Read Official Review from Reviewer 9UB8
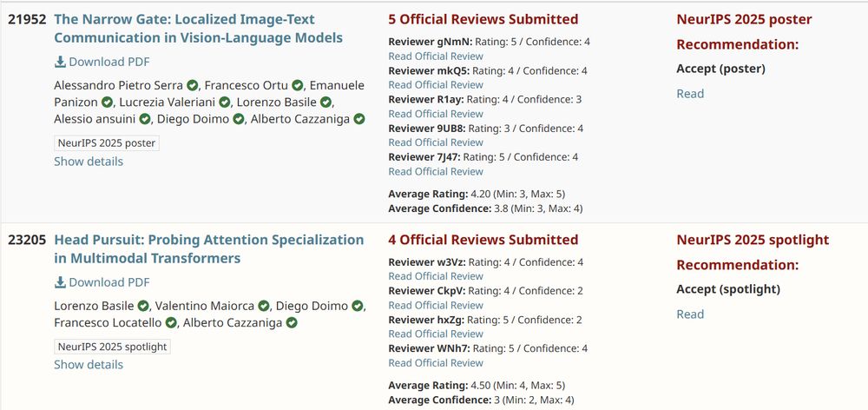The height and width of the screenshot is (410, 868). click(x=436, y=142)
